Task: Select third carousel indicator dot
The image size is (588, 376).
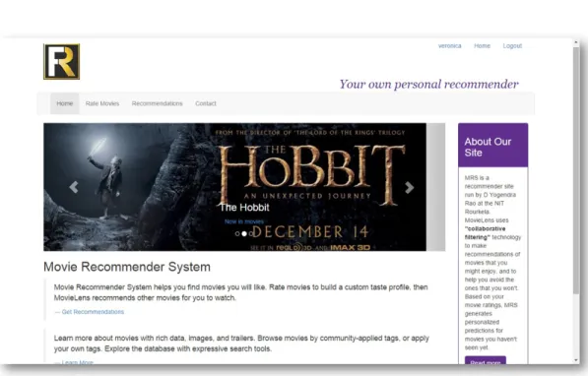Action: 251,233
